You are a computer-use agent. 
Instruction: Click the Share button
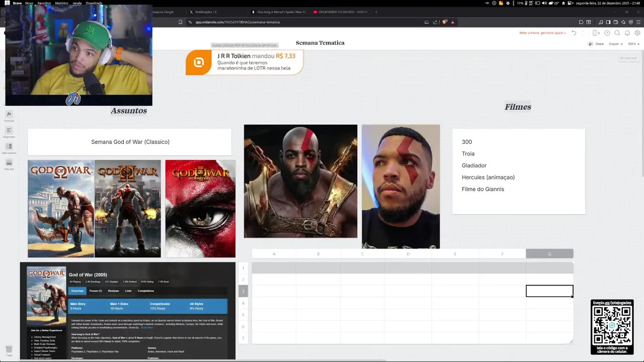[x=596, y=44]
